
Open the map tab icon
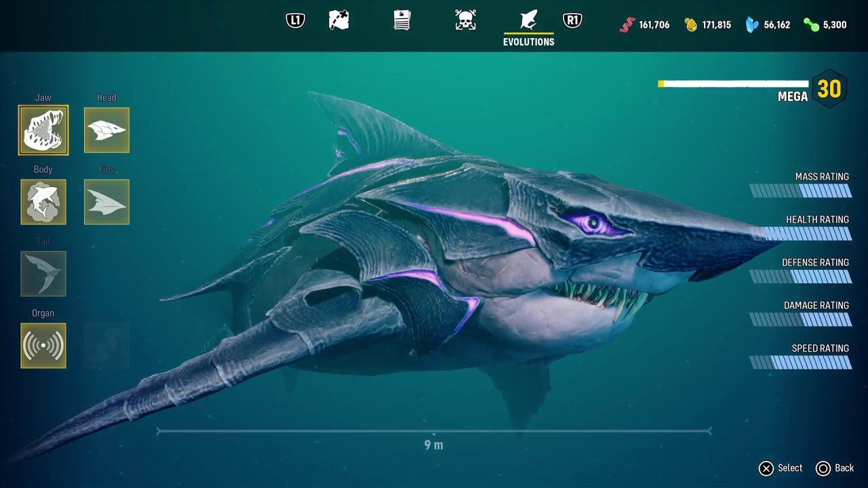339,20
